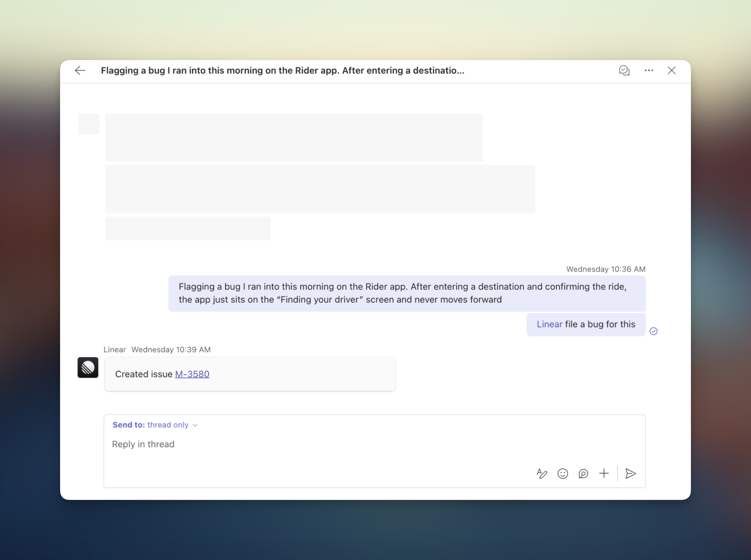This screenshot has width=751, height=560.
Task: Click the Linear sender name above the card
Action: click(x=114, y=349)
